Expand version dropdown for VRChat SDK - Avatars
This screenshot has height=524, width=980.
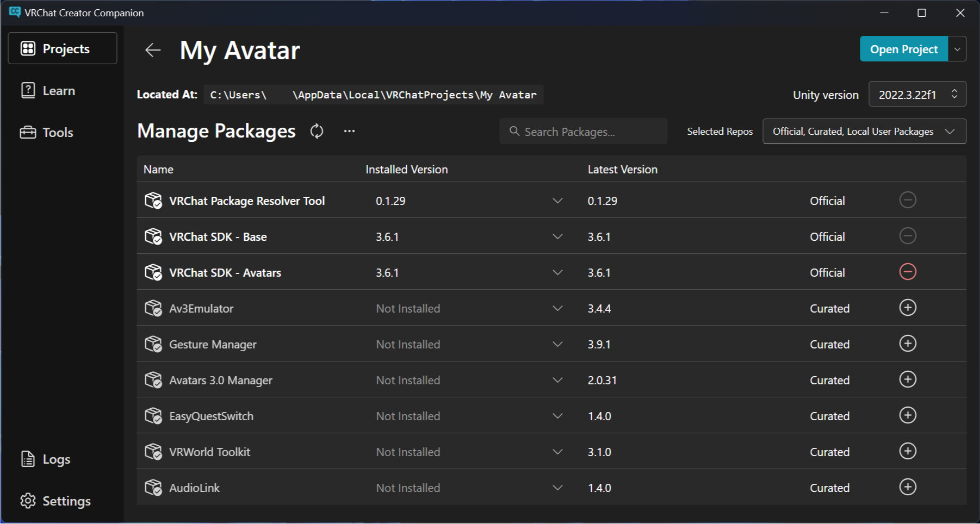(x=557, y=272)
